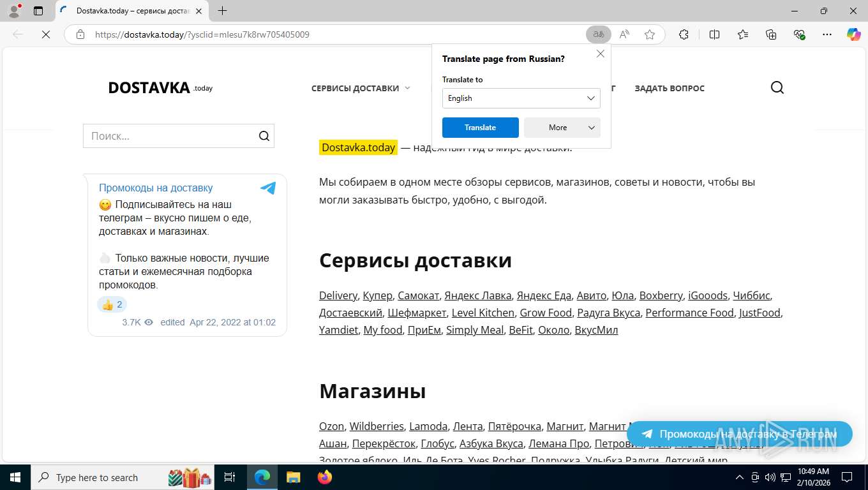868x490 pixels.
Task: Click the thumbs-up reaction with count 2
Action: [112, 304]
